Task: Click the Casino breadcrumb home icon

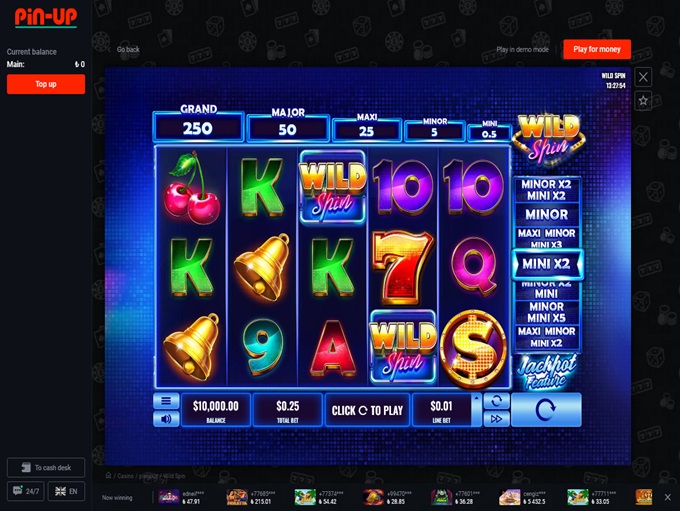Action: click(108, 475)
